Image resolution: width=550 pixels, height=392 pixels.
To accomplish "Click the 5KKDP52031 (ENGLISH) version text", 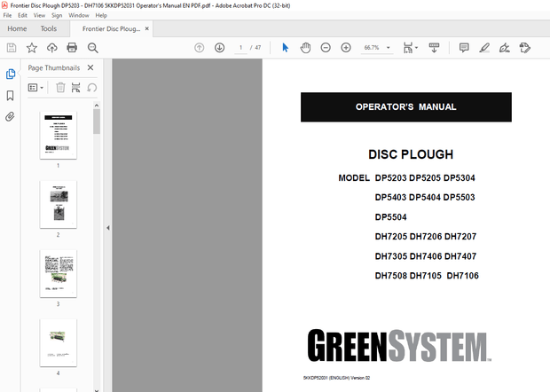I will pos(336,378).
